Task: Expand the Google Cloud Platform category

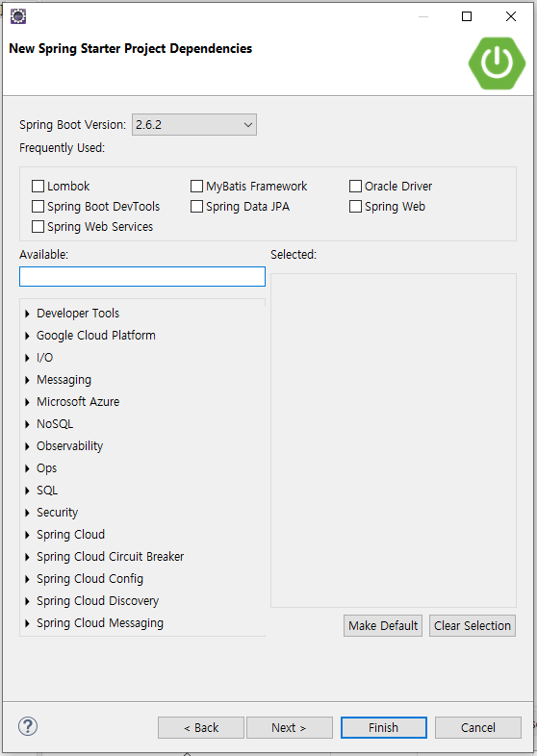Action: [x=28, y=336]
